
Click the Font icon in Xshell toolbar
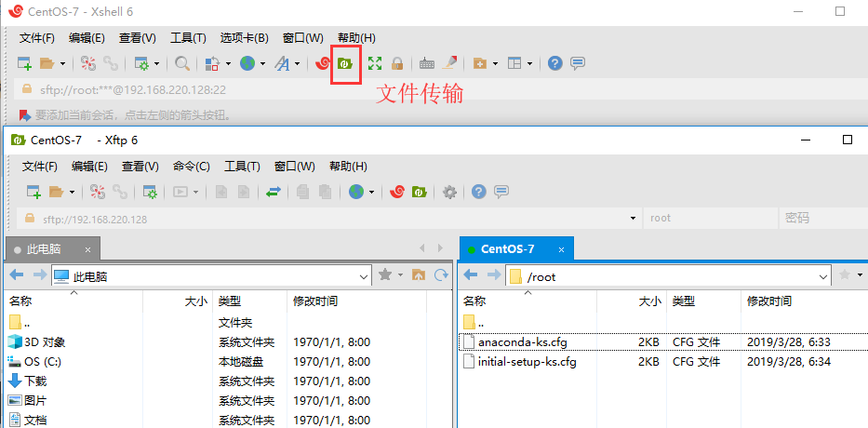(x=282, y=63)
